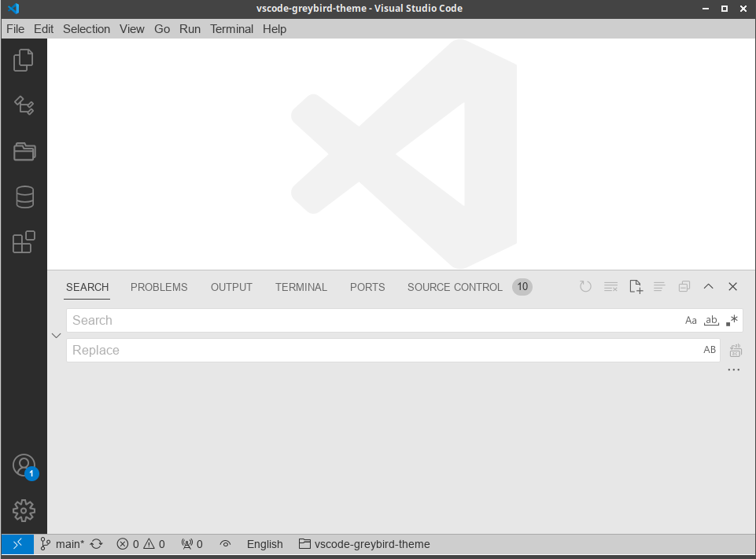Viewport: 756px width, 559px height.
Task: Open the Run menu
Action: click(x=190, y=29)
